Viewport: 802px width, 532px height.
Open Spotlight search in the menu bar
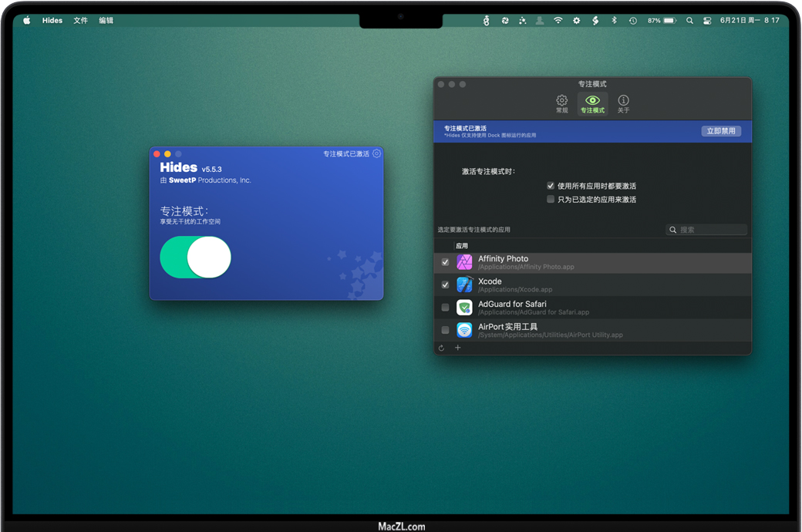(x=689, y=20)
